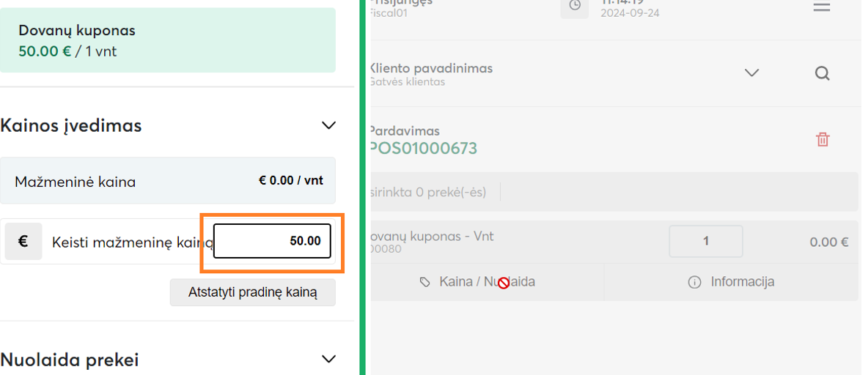
Task: Click the price tag icon
Action: coord(425,282)
